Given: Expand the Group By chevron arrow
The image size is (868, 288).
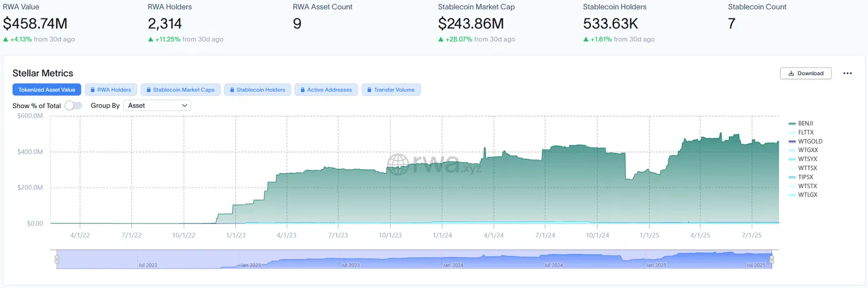Looking at the screenshot, I should pyautogui.click(x=184, y=106).
